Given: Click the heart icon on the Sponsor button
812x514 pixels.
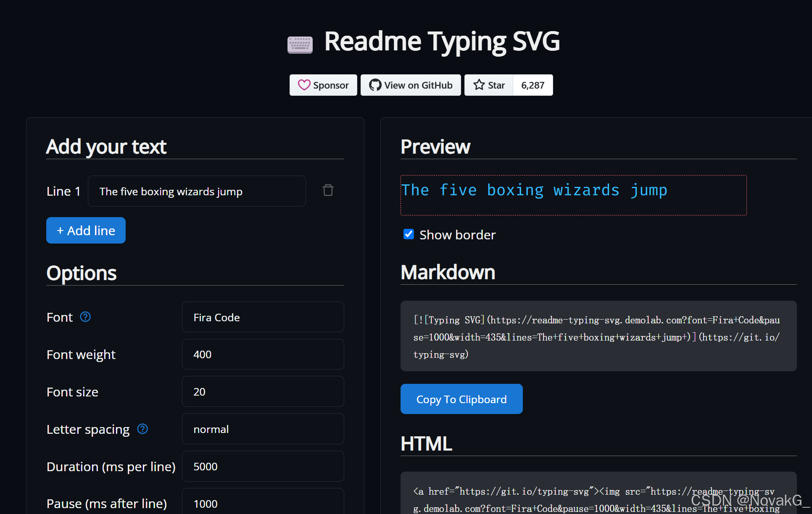Looking at the screenshot, I should tap(304, 85).
